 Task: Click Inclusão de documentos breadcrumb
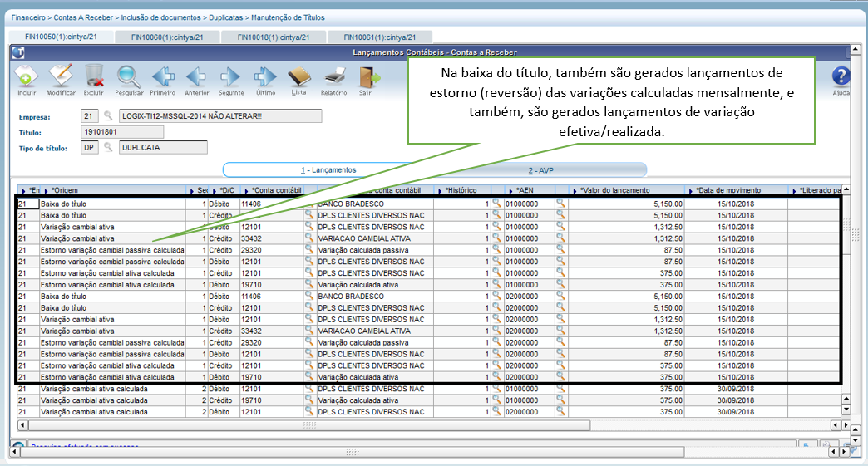pyautogui.click(x=160, y=17)
